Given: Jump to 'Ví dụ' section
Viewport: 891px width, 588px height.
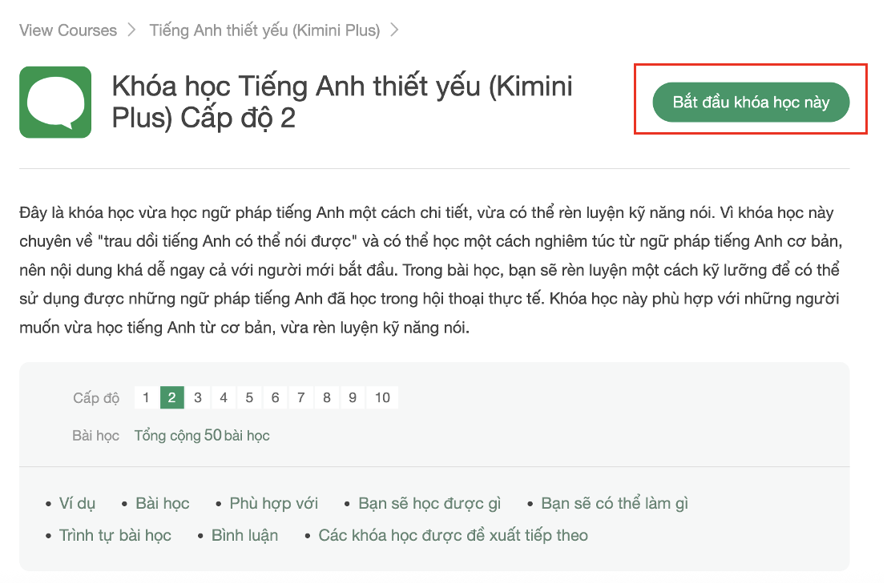Looking at the screenshot, I should (77, 504).
